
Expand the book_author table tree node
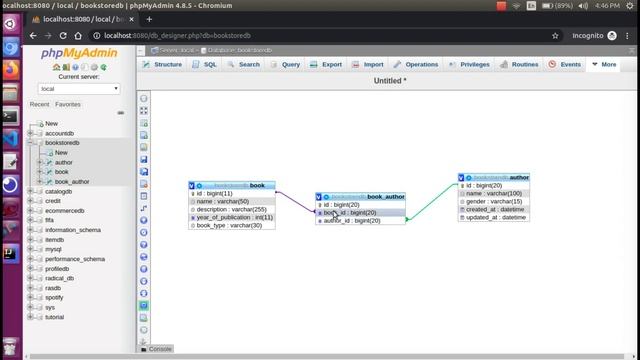40,182
